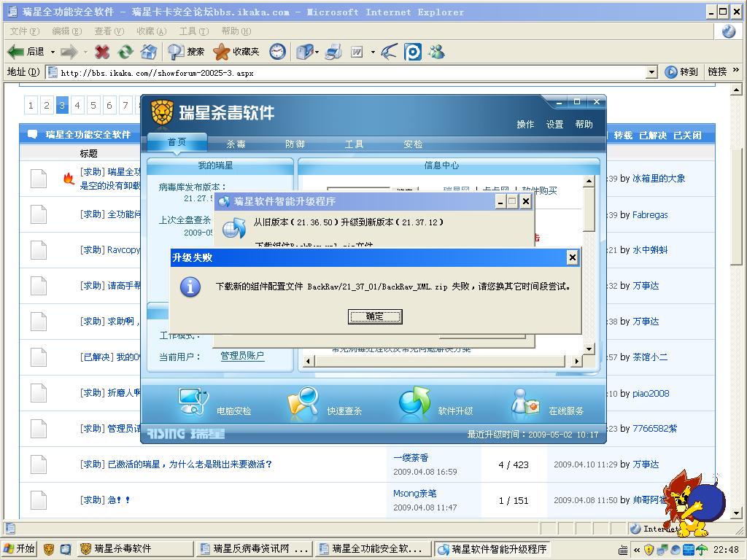Click the 在线服务 online service icon
Screen dimensions: 747x560
click(525, 402)
